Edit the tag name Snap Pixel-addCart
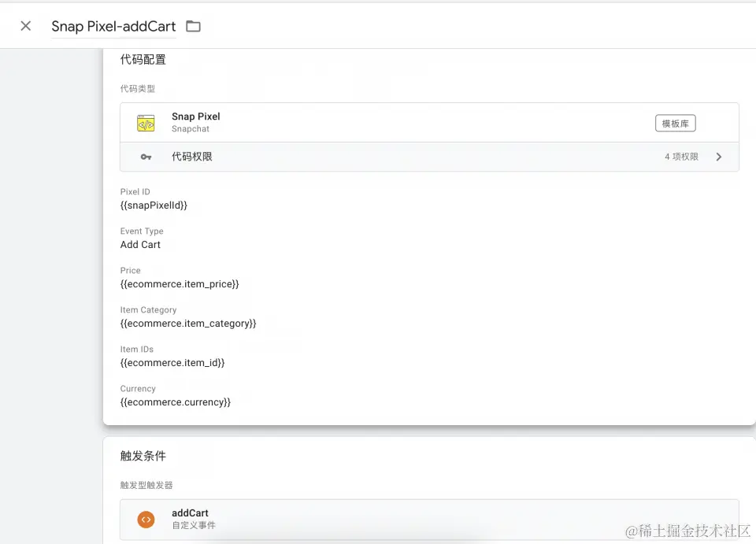Screen dimensions: 756x544 pos(113,26)
